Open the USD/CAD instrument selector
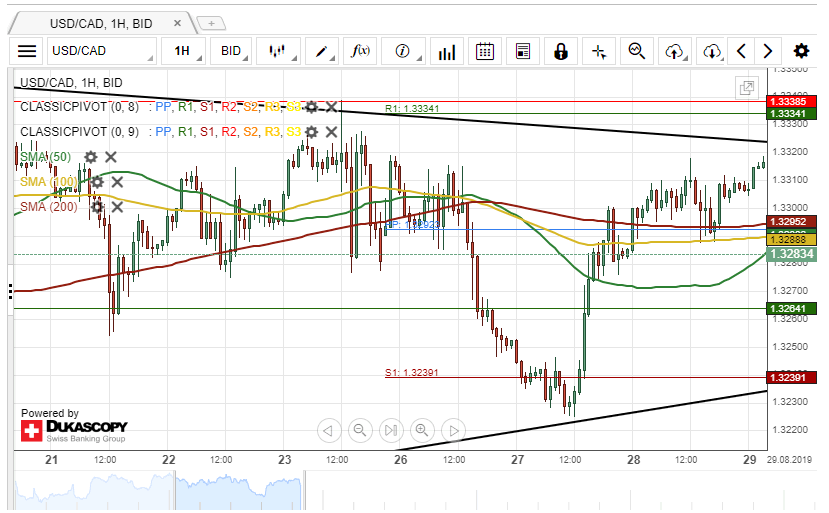829x513 pixels. (x=102, y=51)
